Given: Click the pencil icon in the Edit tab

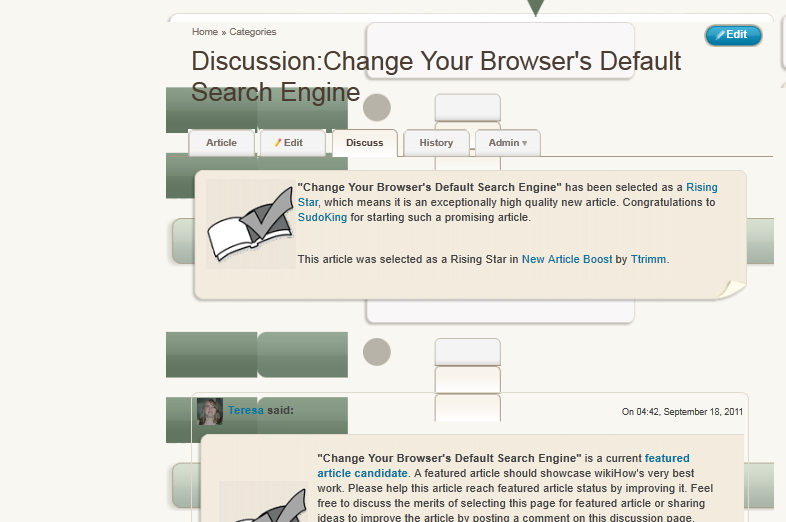Looking at the screenshot, I should (278, 143).
